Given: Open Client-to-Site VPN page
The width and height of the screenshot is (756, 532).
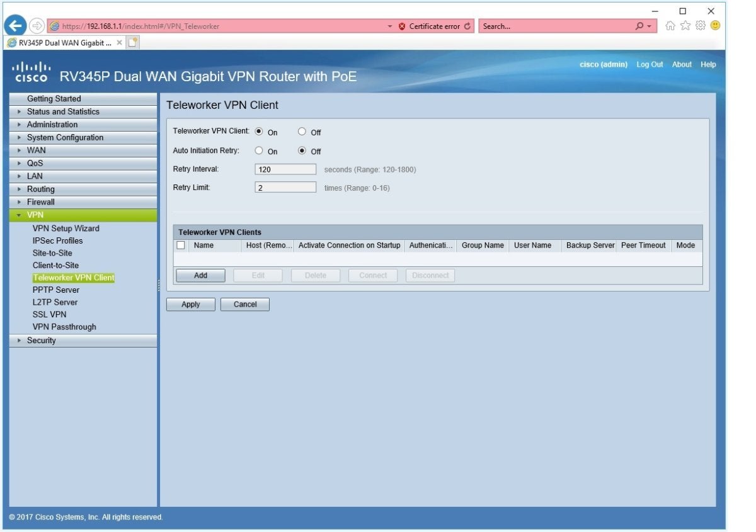Looking at the screenshot, I should coord(55,265).
